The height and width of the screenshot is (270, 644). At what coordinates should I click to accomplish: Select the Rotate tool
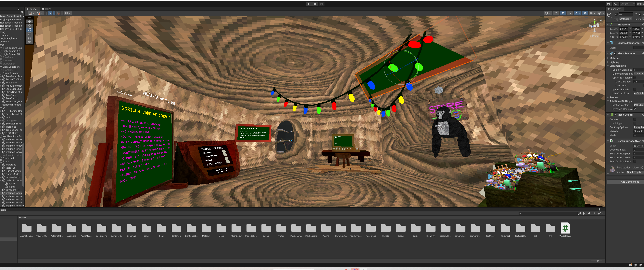tap(30, 30)
